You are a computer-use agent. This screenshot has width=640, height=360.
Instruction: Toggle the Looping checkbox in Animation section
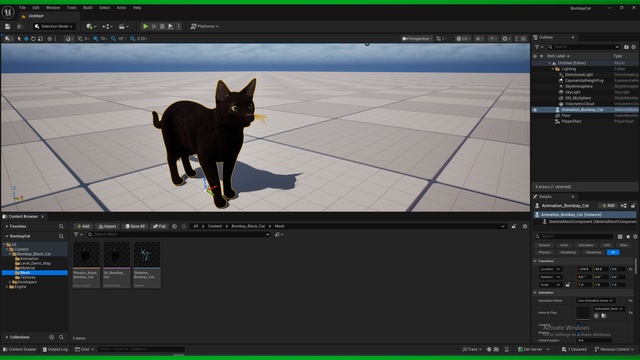579,325
